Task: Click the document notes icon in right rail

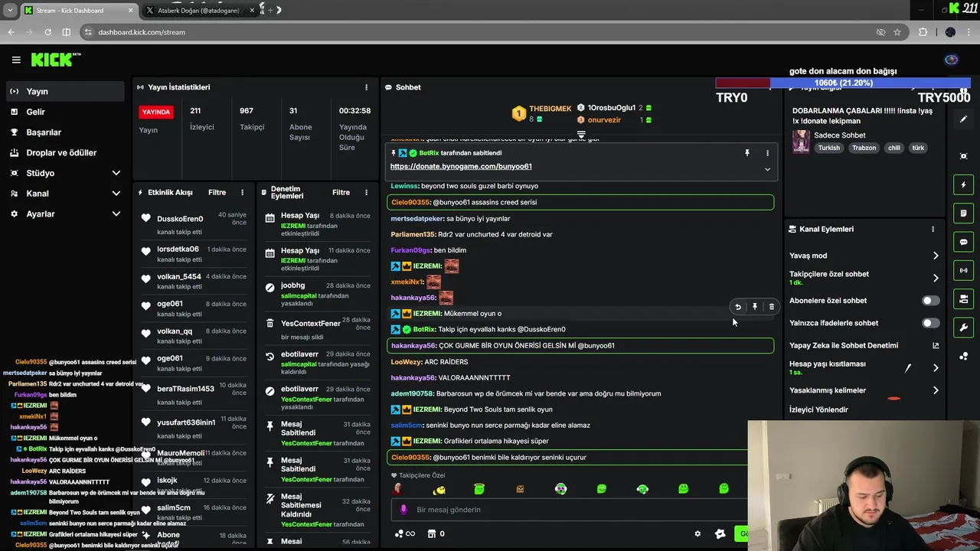Action: 963,214
